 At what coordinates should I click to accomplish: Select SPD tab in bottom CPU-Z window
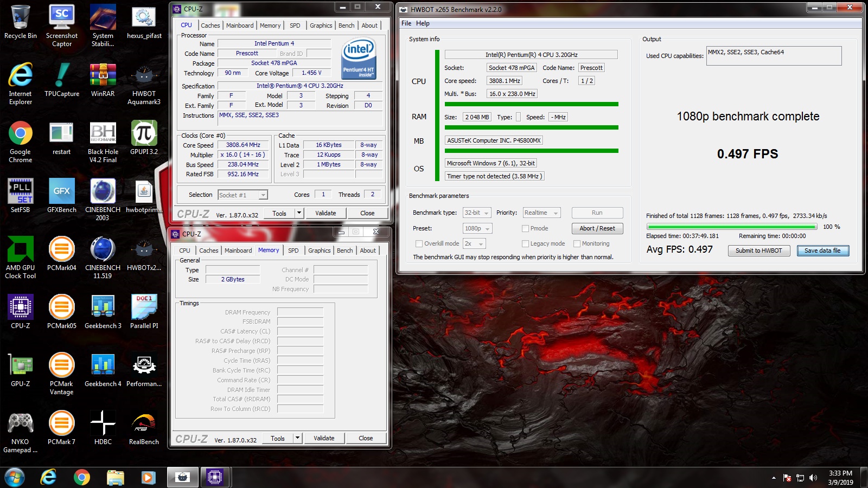click(x=293, y=251)
